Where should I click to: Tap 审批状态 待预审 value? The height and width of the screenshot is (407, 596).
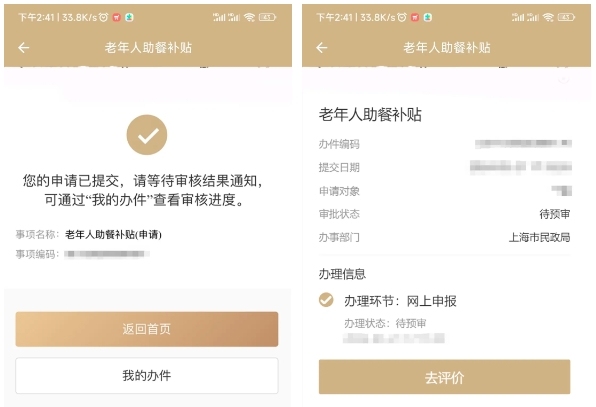555,214
